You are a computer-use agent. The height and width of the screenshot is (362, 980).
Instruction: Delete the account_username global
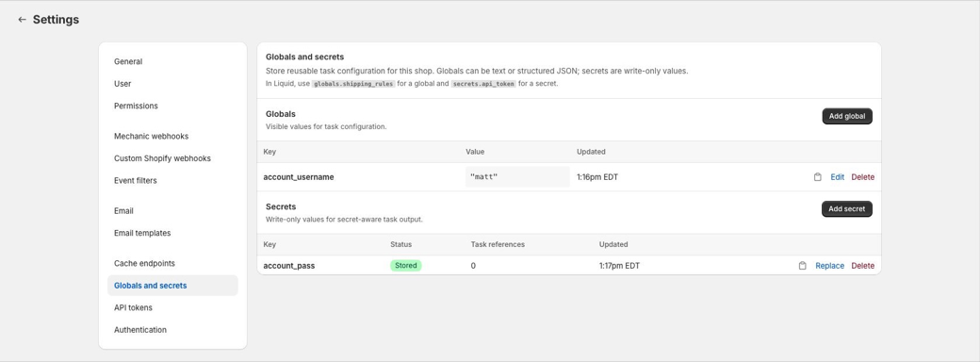862,177
